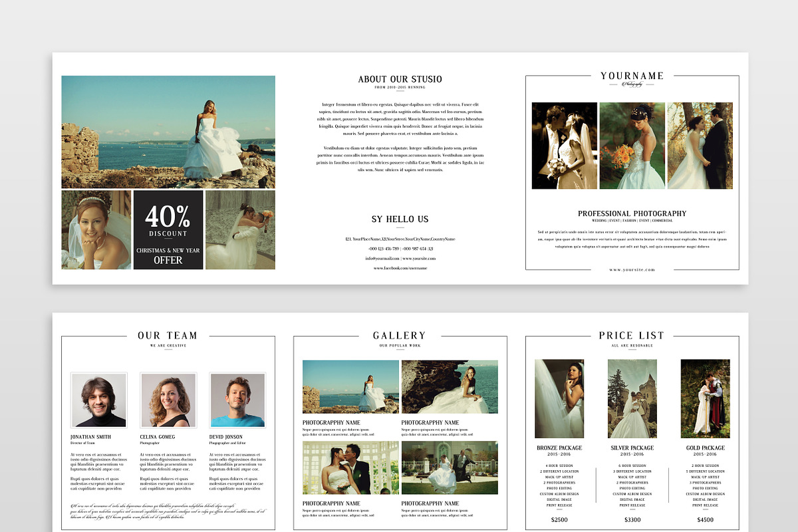Click the smiling bride with tiara photo
This screenshot has width=798, height=532.
tap(96, 230)
